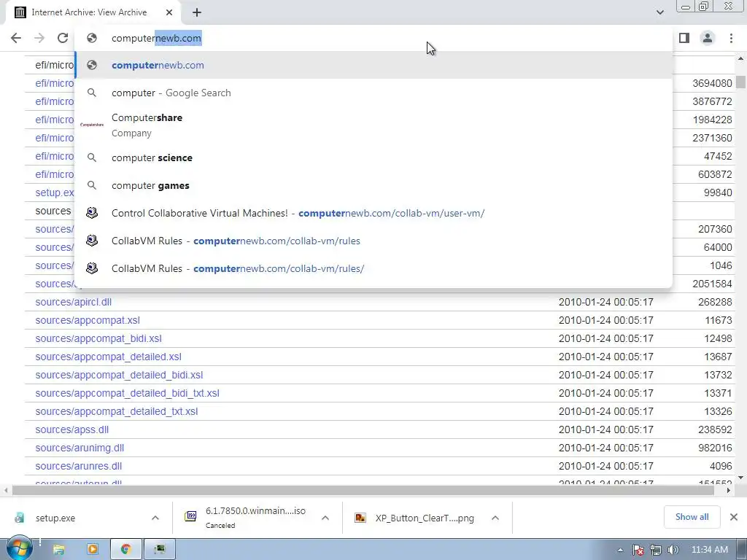Open downloaded XP_Button_ClearT png

pos(417,518)
